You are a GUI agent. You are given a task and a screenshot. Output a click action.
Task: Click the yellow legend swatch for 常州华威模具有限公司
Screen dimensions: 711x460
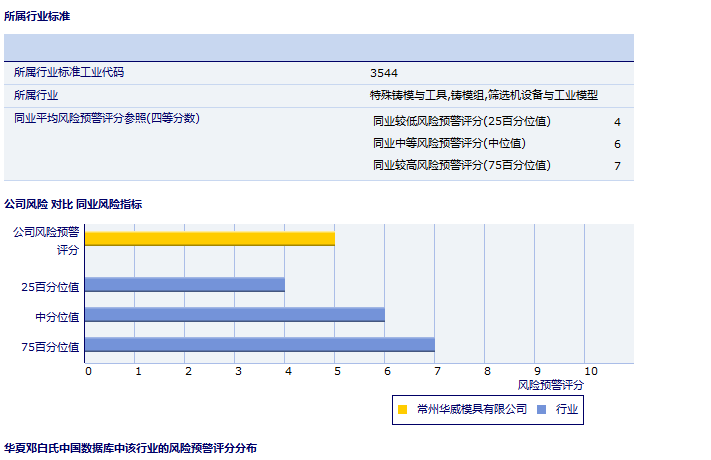pos(402,409)
